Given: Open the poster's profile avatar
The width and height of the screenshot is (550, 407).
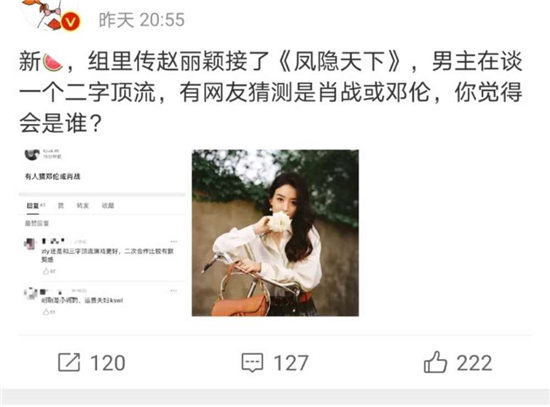Looking at the screenshot, I should tap(49, 15).
